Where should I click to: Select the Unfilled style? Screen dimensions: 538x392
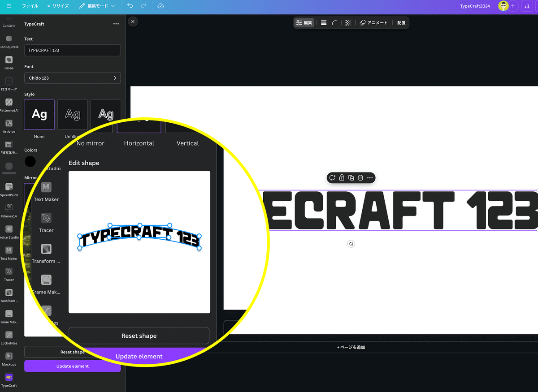pyautogui.click(x=72, y=114)
